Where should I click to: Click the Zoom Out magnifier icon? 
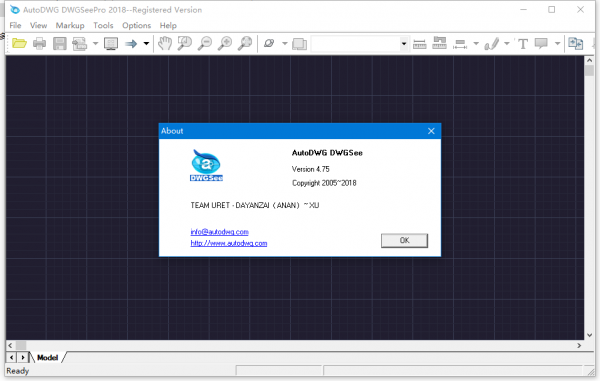[205, 43]
